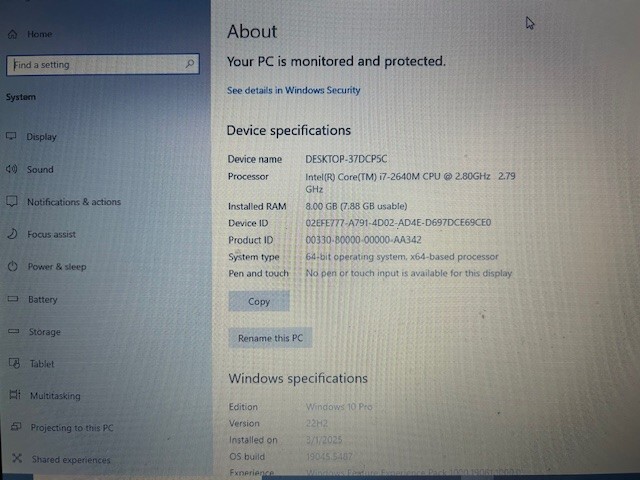Click the Power & sleep icon
Image resolution: width=640 pixels, height=480 pixels.
(x=13, y=267)
